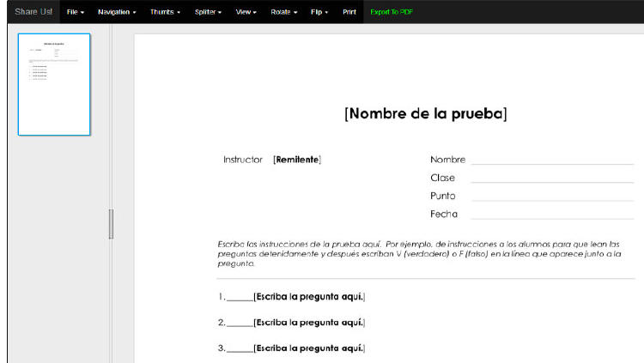Click the [Nombre de la prueba] title
Image resolution: width=644 pixels, height=363 pixels.
[x=425, y=114]
